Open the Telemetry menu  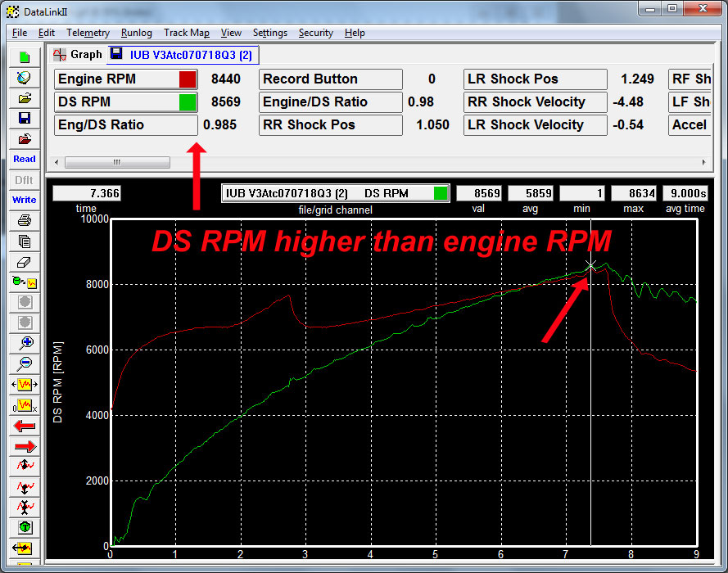[88, 33]
